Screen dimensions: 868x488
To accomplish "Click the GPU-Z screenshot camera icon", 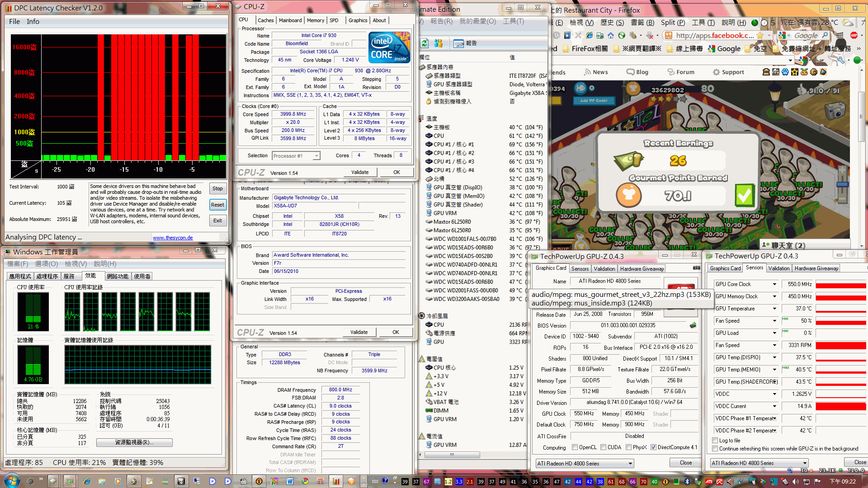I will pos(697,268).
